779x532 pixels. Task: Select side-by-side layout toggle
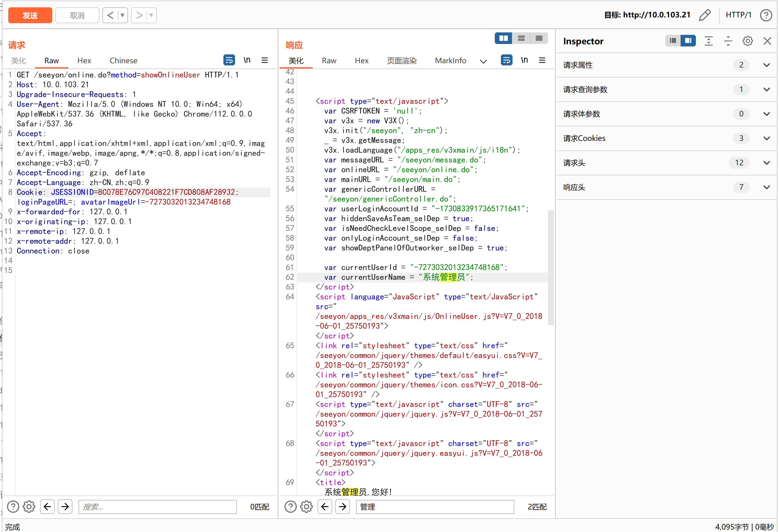tap(503, 38)
